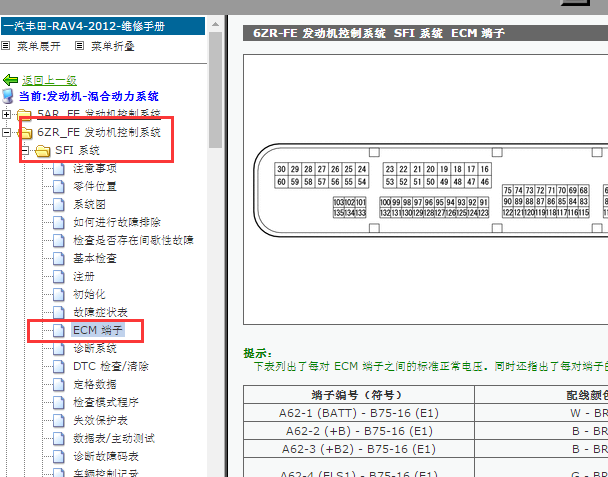Click the ECM connector diagram image

[425, 189]
